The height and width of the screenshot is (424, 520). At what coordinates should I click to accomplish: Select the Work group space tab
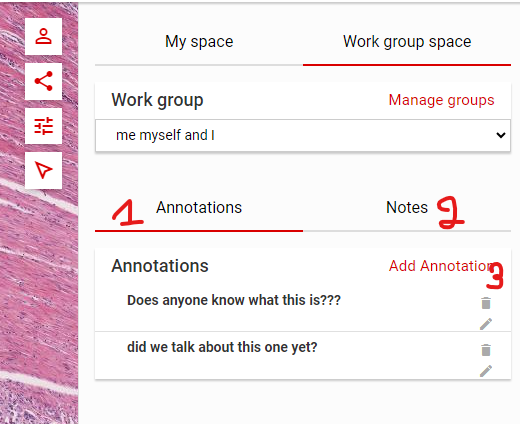coord(407,42)
